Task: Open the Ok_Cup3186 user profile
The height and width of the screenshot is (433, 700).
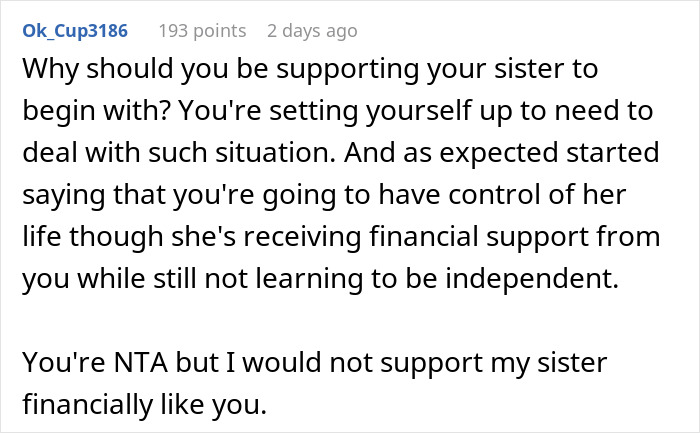Action: coord(73,31)
